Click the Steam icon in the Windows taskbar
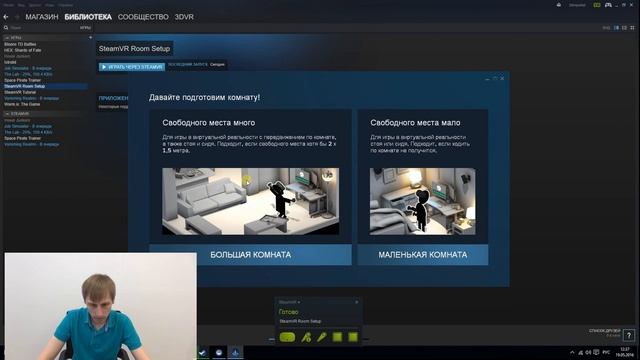Image resolution: width=640 pixels, height=360 pixels. (x=203, y=353)
